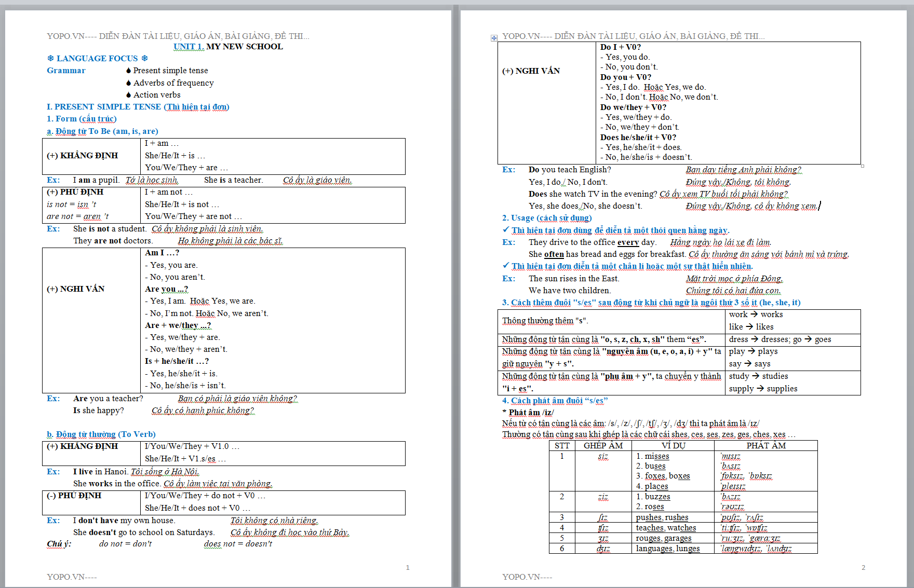The width and height of the screenshot is (914, 588).
Task: Click the example "Is she happy?"
Action: pyautogui.click(x=99, y=411)
